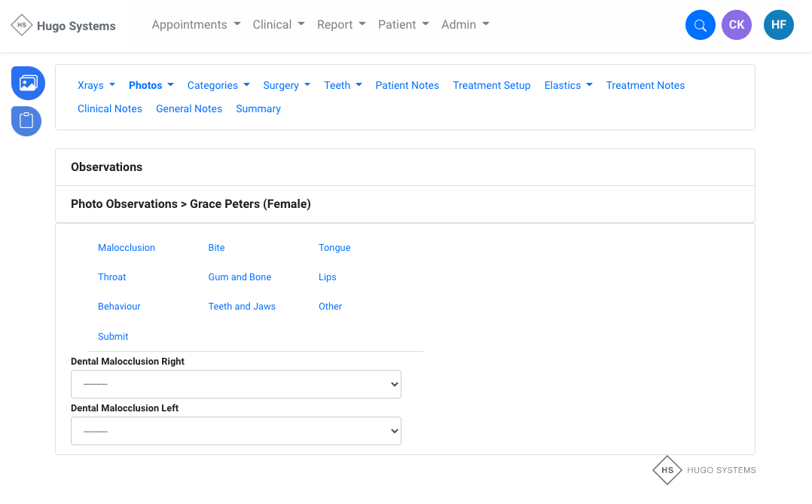Click the Hugo Systems footer logo

[x=704, y=470]
